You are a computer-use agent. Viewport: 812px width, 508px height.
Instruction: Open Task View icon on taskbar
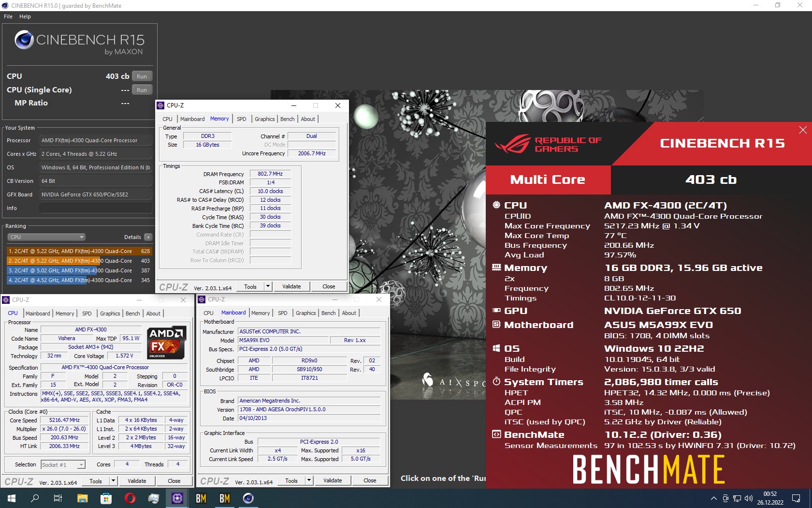[x=58, y=498]
